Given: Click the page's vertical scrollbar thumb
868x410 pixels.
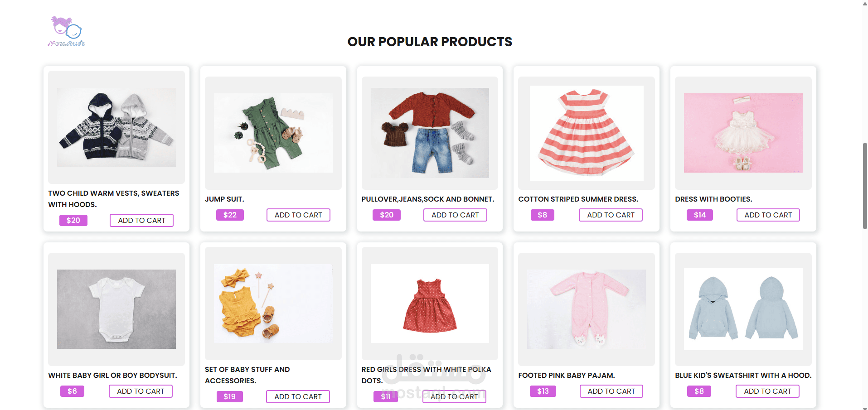Looking at the screenshot, I should tap(864, 186).
